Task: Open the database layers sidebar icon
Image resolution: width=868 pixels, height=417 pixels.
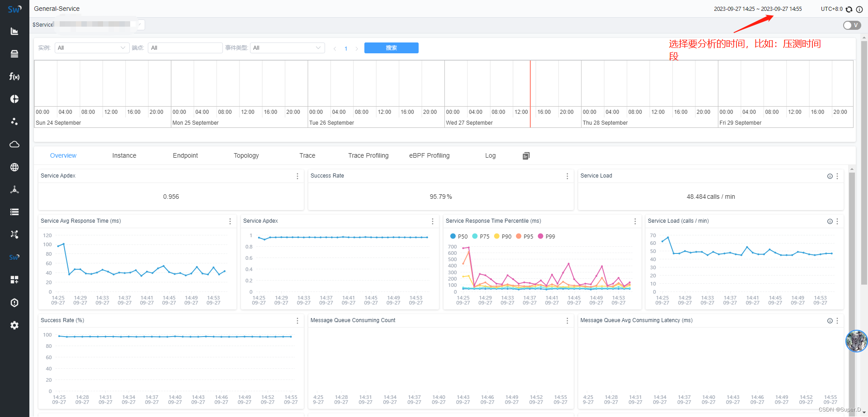Action: (14, 54)
